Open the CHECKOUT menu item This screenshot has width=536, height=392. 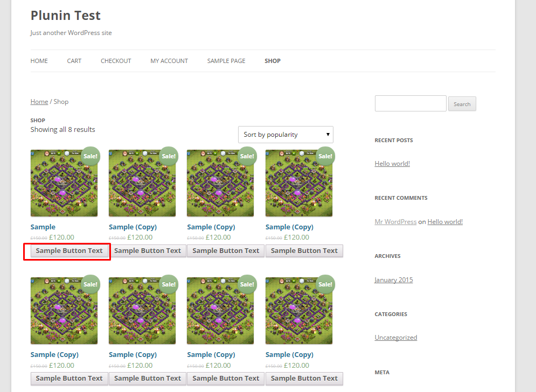click(116, 61)
